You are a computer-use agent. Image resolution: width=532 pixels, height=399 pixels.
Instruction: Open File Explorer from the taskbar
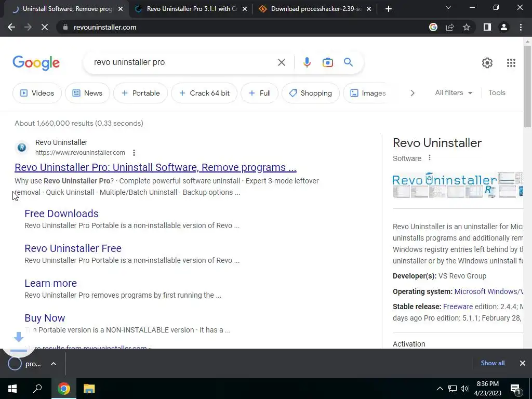point(89,389)
